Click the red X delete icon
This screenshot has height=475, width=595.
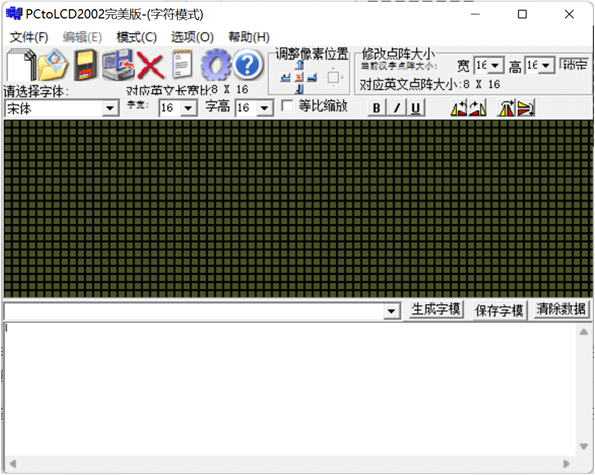tap(150, 66)
